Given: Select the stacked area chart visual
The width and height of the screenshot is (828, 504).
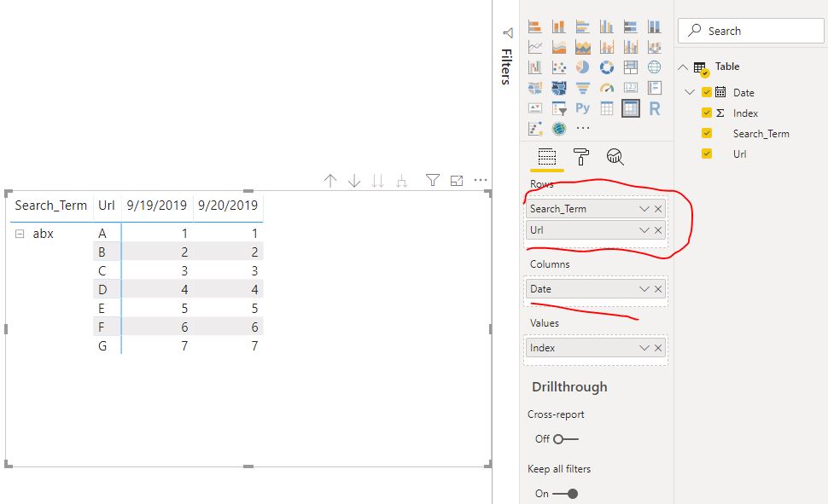Looking at the screenshot, I should [582, 48].
